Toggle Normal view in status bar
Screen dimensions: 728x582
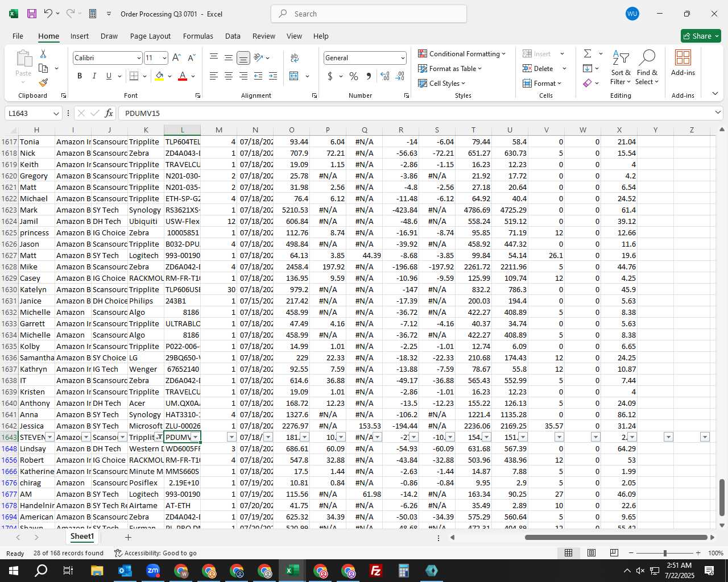coord(568,552)
